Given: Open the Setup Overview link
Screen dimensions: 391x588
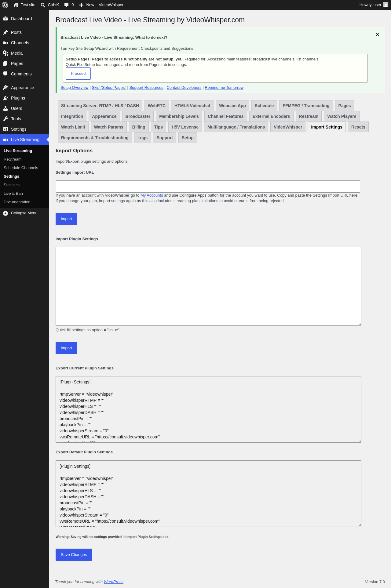Looking at the screenshot, I should tap(75, 88).
